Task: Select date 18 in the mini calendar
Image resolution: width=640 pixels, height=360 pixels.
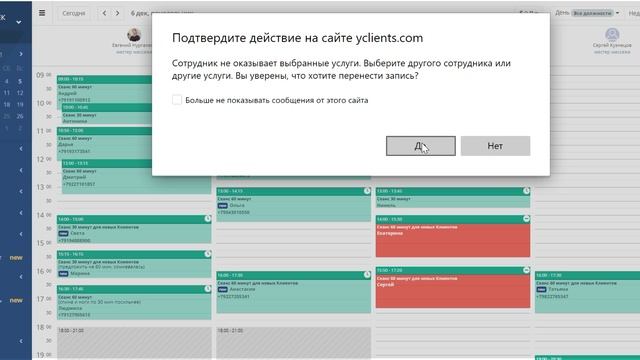Action: pyautogui.click(x=7, y=104)
